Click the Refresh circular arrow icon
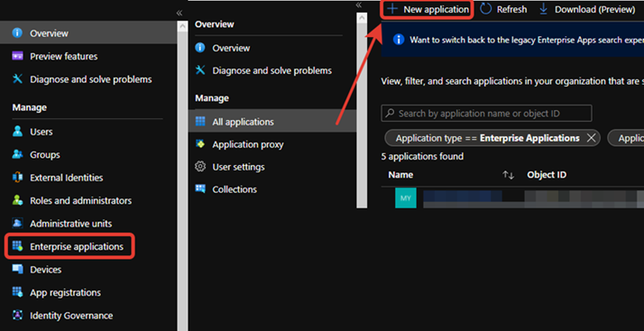644x331 pixels. tap(486, 9)
